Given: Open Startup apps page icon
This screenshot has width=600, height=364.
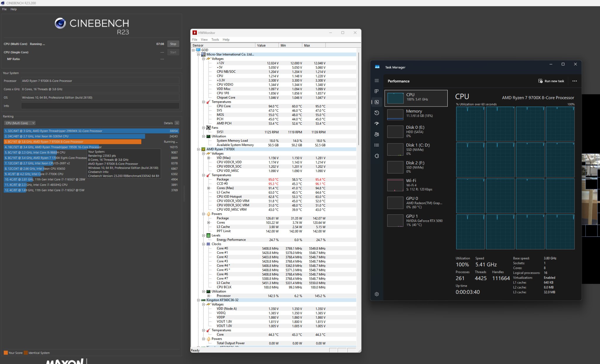Looking at the screenshot, I should [377, 123].
